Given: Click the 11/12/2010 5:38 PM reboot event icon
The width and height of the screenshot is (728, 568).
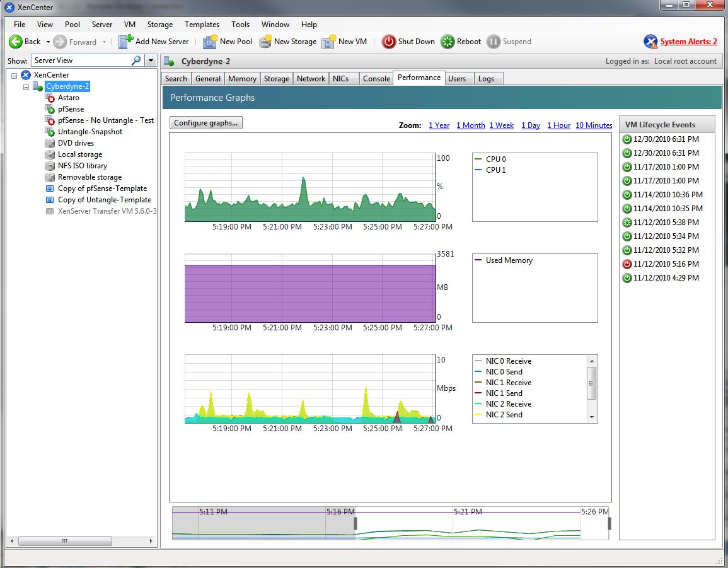Looking at the screenshot, I should [x=627, y=223].
